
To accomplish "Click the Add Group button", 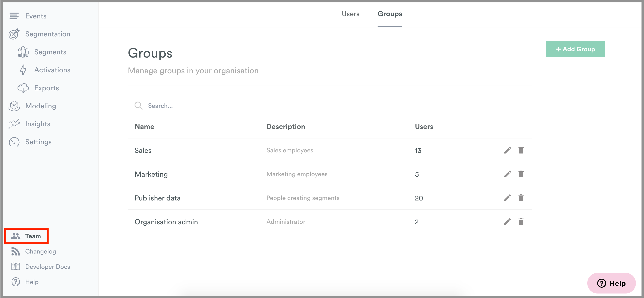I will 575,49.
